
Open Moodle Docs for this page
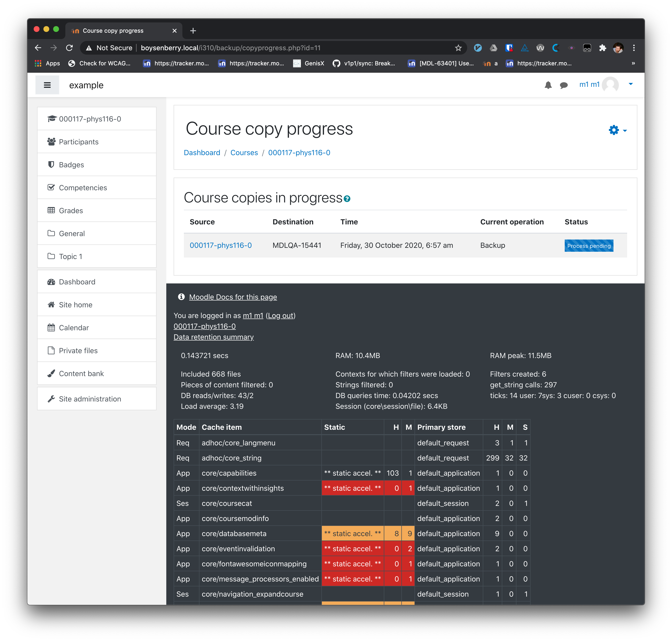[233, 297]
